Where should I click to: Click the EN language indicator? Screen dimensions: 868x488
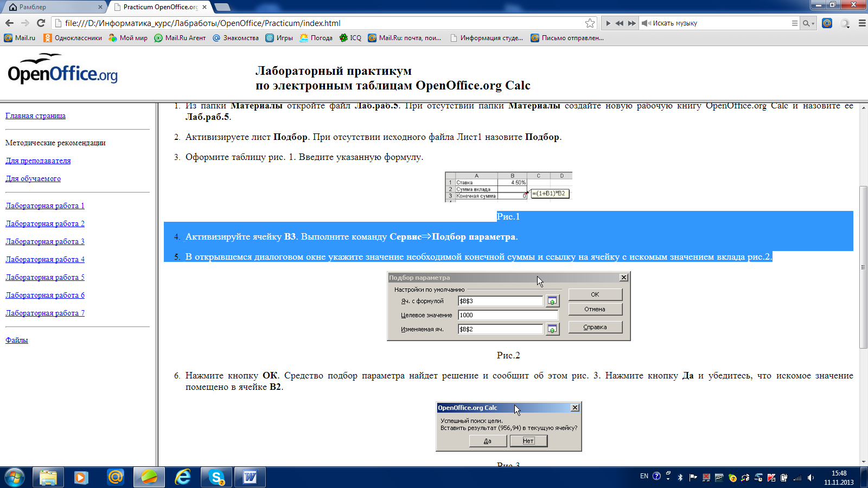coord(644,476)
